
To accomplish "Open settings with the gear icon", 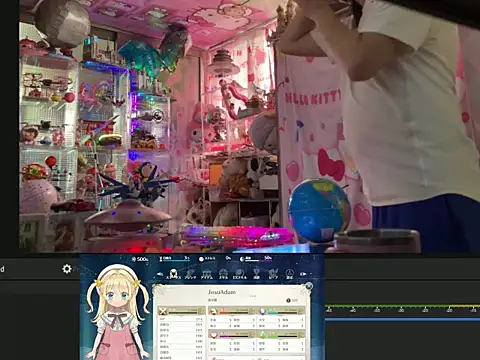I will [67, 269].
